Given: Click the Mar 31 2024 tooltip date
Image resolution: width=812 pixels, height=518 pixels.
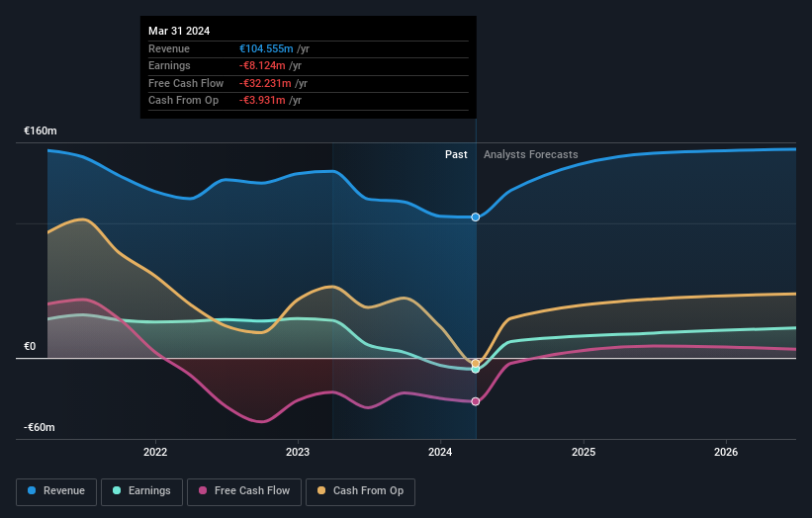Looking at the screenshot, I should click(x=179, y=31).
